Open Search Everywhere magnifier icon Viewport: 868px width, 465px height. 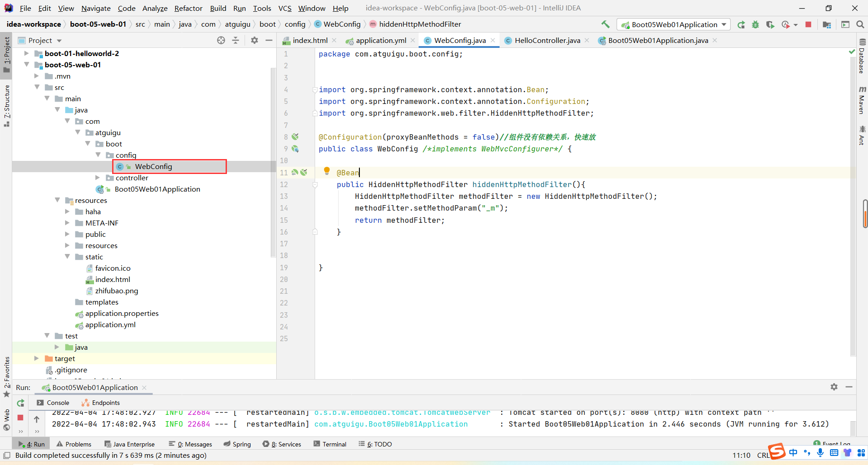point(860,24)
